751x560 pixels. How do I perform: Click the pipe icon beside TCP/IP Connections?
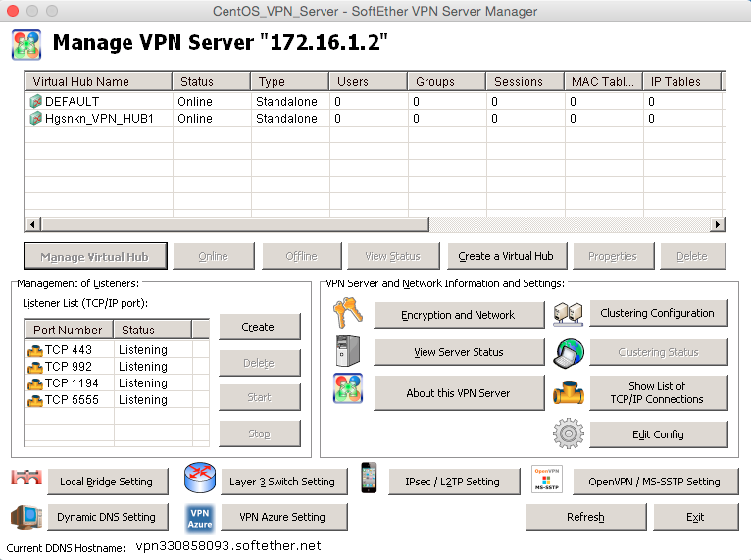(x=568, y=393)
